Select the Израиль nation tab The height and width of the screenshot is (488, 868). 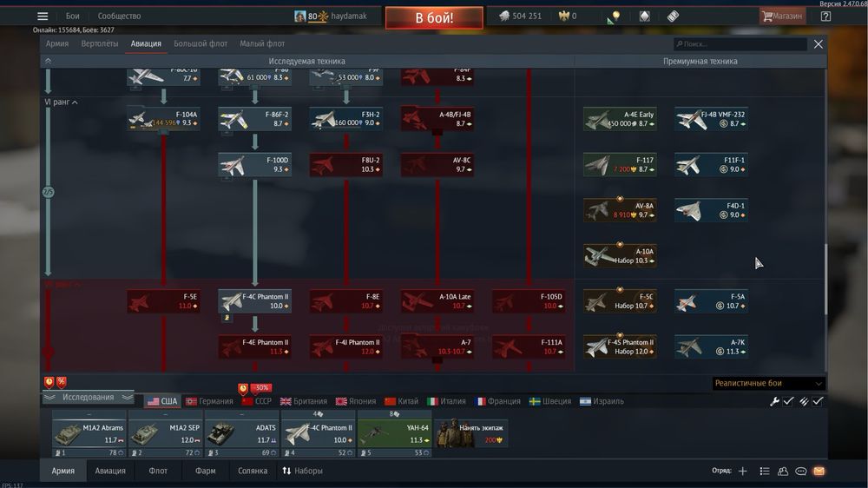[x=602, y=401]
